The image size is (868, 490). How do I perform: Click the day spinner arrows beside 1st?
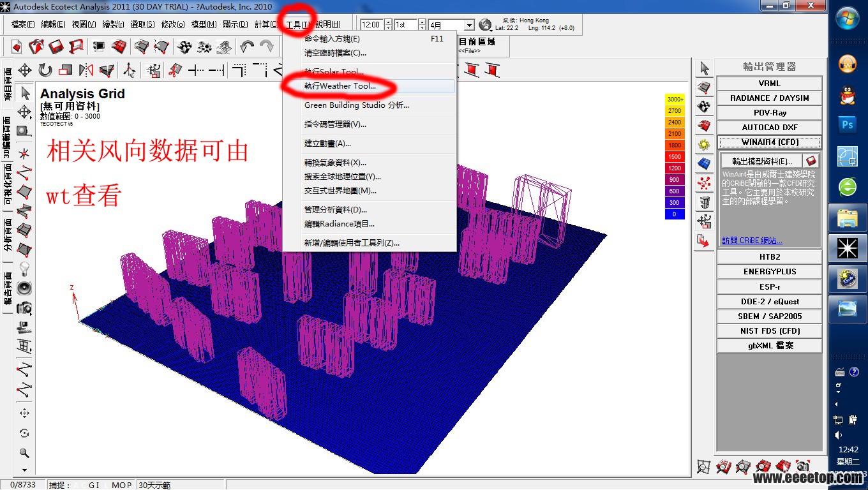[x=422, y=25]
